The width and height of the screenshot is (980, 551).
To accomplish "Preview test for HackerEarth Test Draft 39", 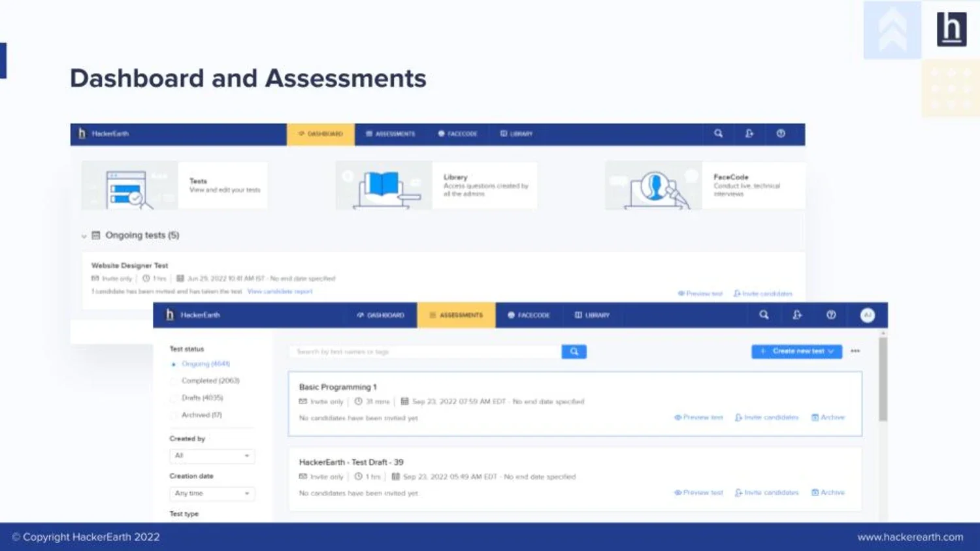I will [x=698, y=492].
